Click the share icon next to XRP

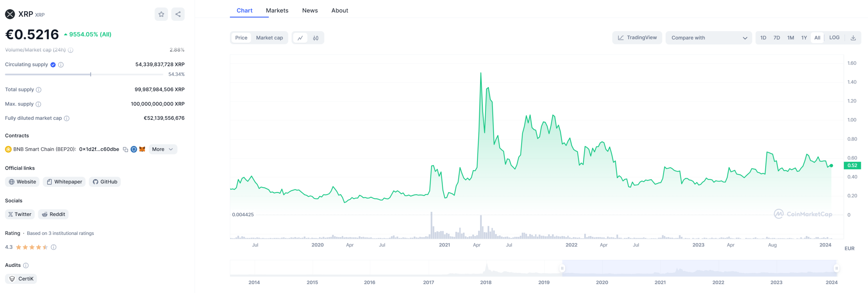point(178,14)
